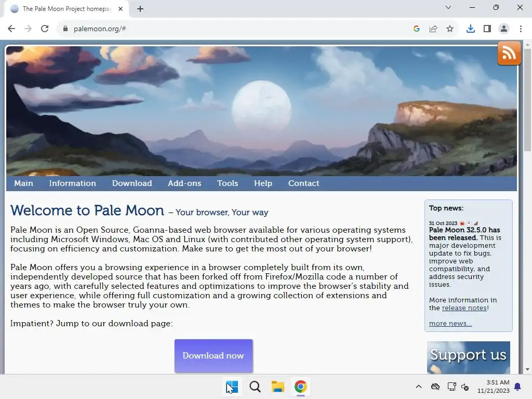The image size is (532, 399).
Task: Click the network display tray icon
Action: 451,387
